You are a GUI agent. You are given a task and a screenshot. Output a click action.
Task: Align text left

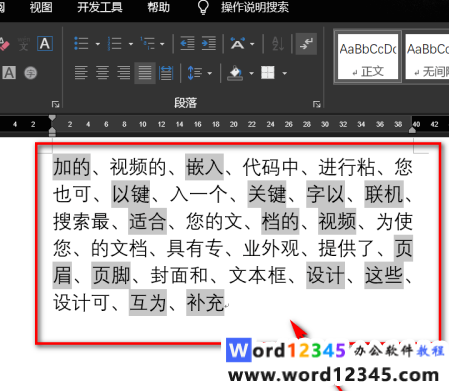(81, 73)
